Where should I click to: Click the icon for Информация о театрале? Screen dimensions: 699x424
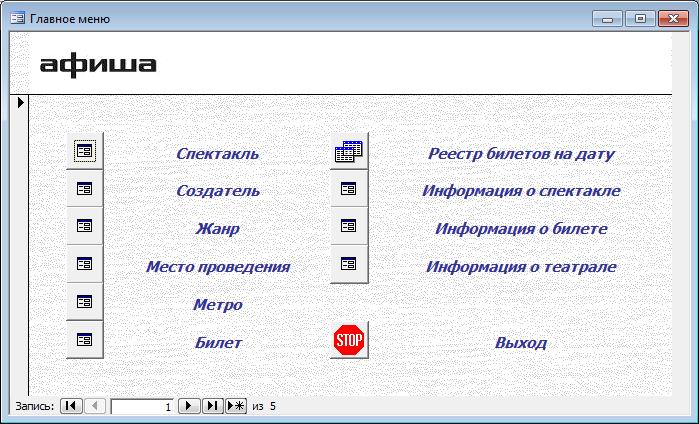(x=349, y=264)
